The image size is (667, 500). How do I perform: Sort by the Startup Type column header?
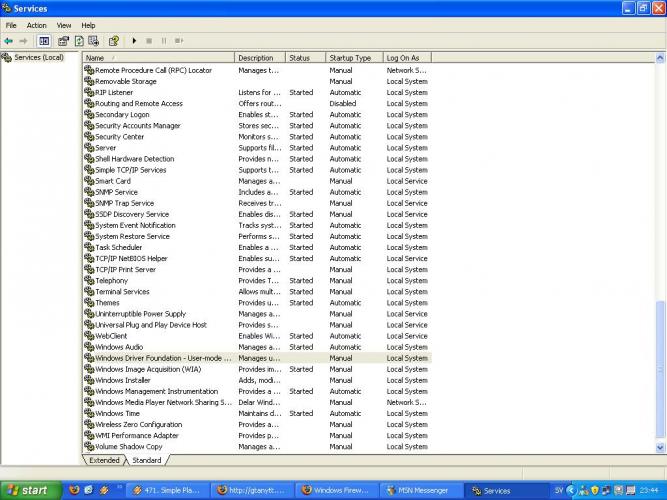coord(354,58)
